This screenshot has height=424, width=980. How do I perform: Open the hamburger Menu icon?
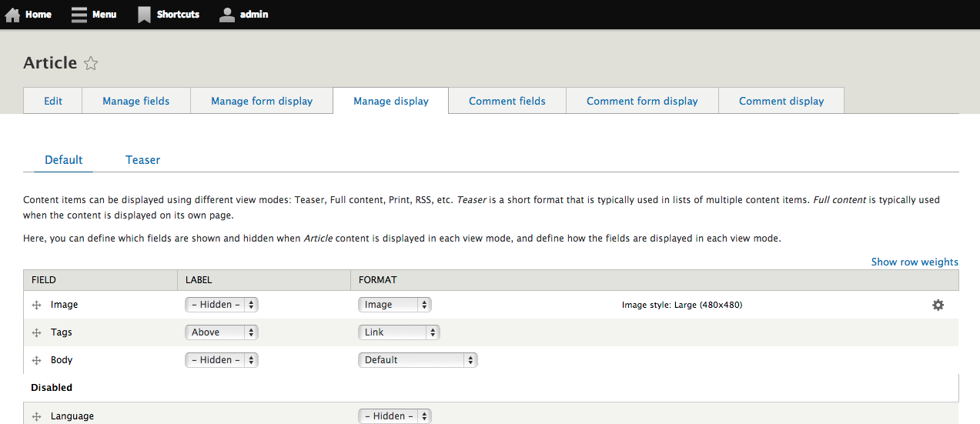click(x=79, y=15)
